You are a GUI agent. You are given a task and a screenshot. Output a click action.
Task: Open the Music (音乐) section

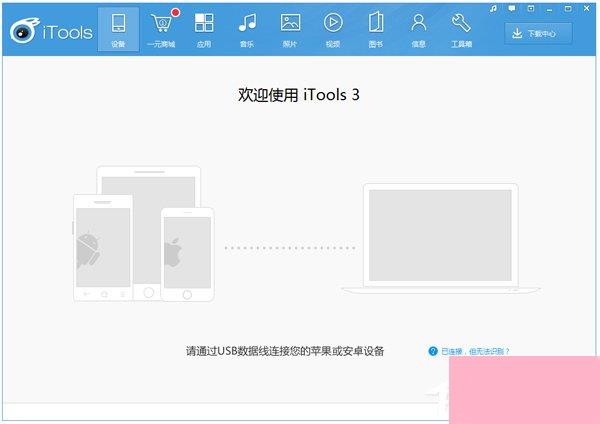pyautogui.click(x=247, y=29)
